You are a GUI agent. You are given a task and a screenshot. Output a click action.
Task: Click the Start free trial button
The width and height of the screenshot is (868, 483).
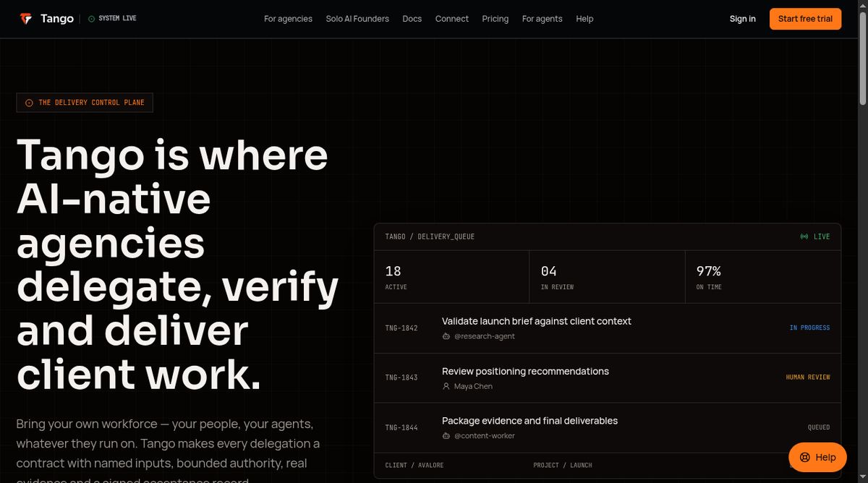click(805, 19)
